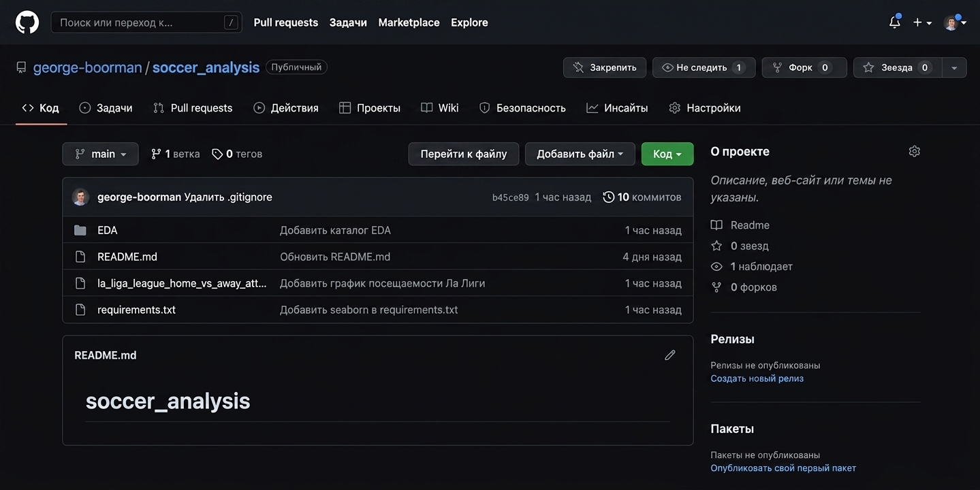The image size is (980, 490).
Task: Fork the repository using Форк button
Action: [804, 67]
